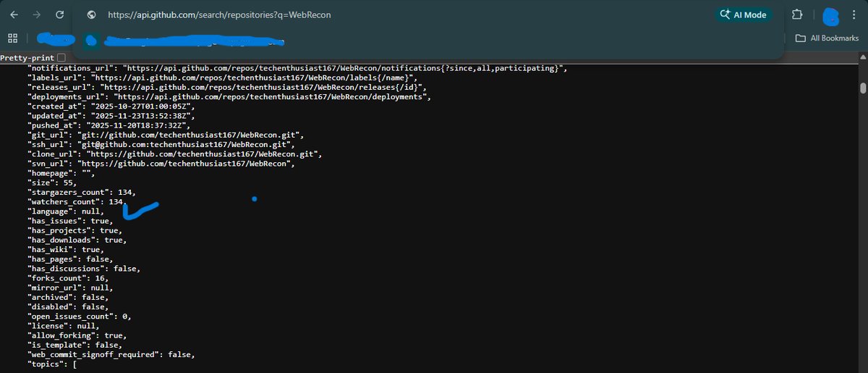Image resolution: width=868 pixels, height=373 pixels.
Task: Click the "disabled": false line
Action: pos(67,306)
